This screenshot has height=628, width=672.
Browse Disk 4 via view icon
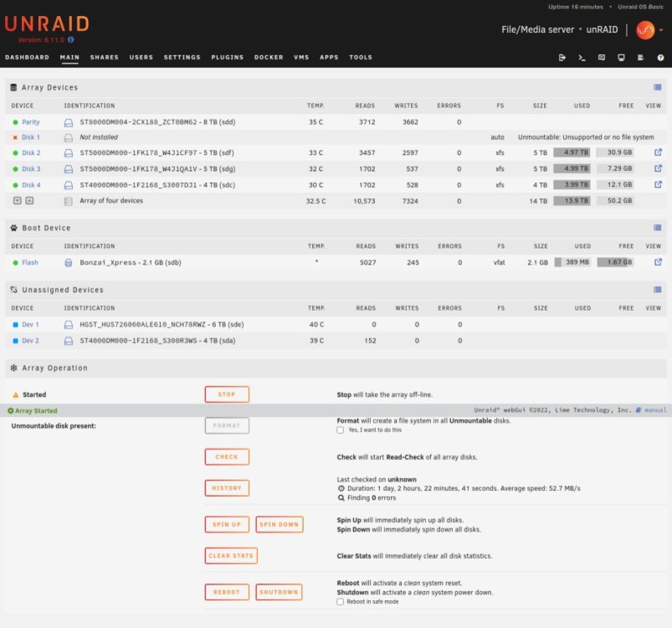[658, 185]
